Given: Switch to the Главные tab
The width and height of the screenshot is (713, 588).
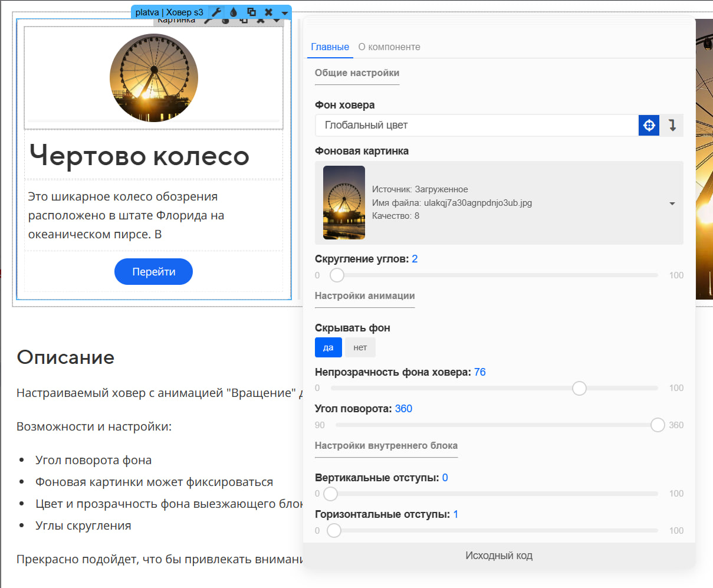Looking at the screenshot, I should click(330, 47).
